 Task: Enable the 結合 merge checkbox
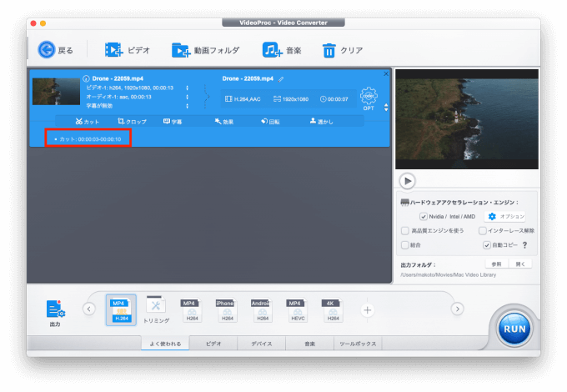tap(405, 245)
